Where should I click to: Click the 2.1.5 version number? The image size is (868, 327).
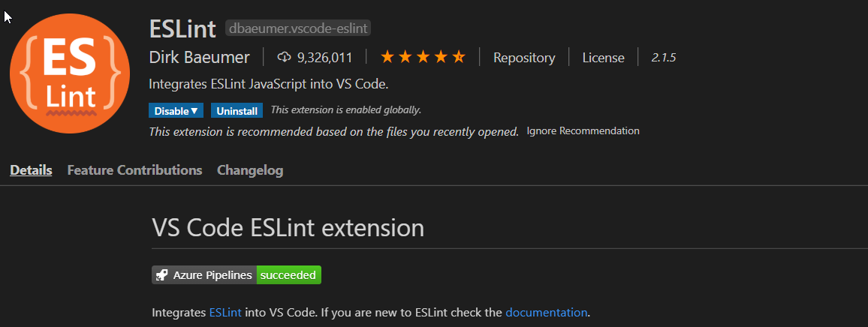click(x=664, y=58)
